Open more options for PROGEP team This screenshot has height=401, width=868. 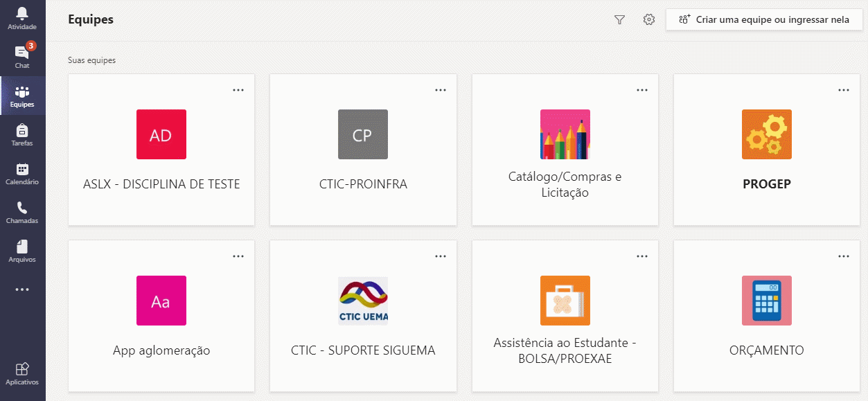pos(844,90)
